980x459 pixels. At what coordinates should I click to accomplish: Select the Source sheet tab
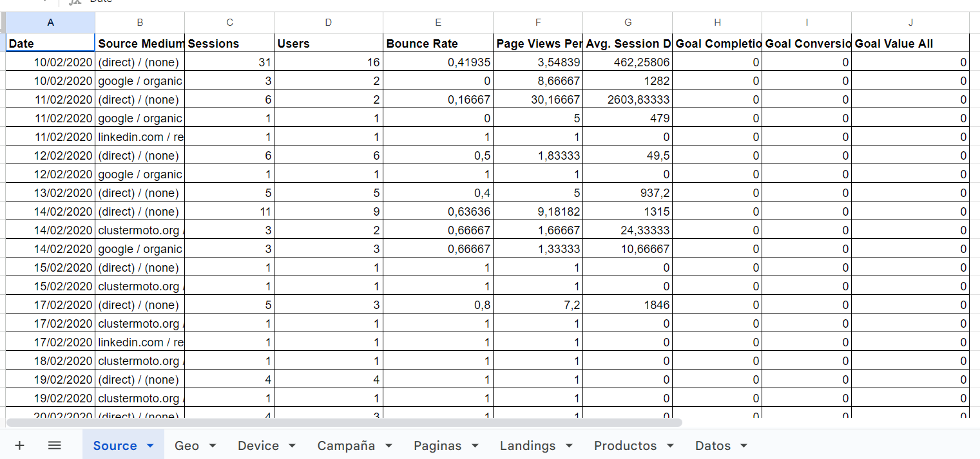(115, 445)
